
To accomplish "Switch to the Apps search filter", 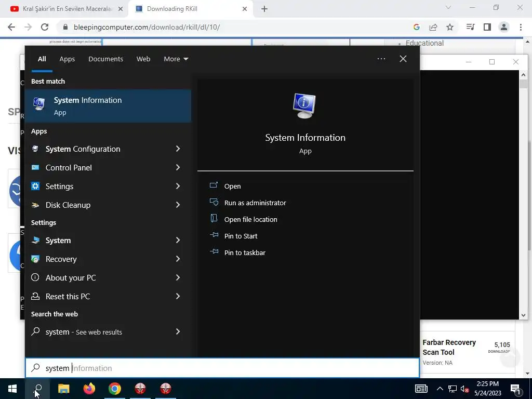I will [67, 59].
